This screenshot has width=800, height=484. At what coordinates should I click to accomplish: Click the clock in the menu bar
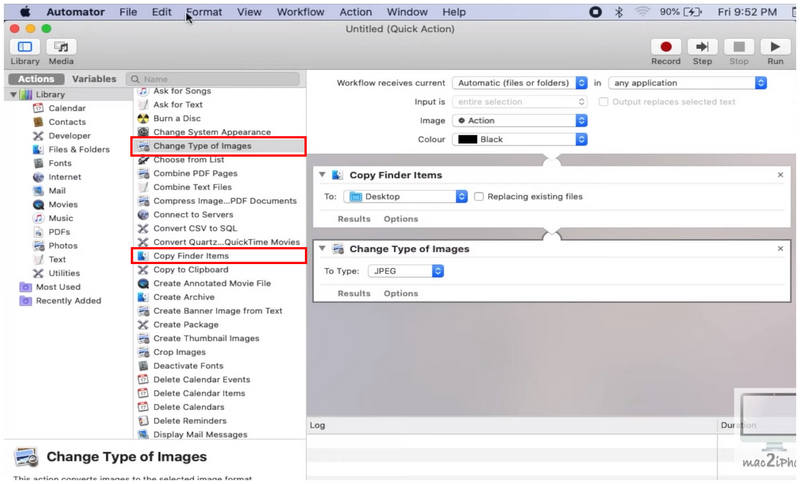(747, 12)
